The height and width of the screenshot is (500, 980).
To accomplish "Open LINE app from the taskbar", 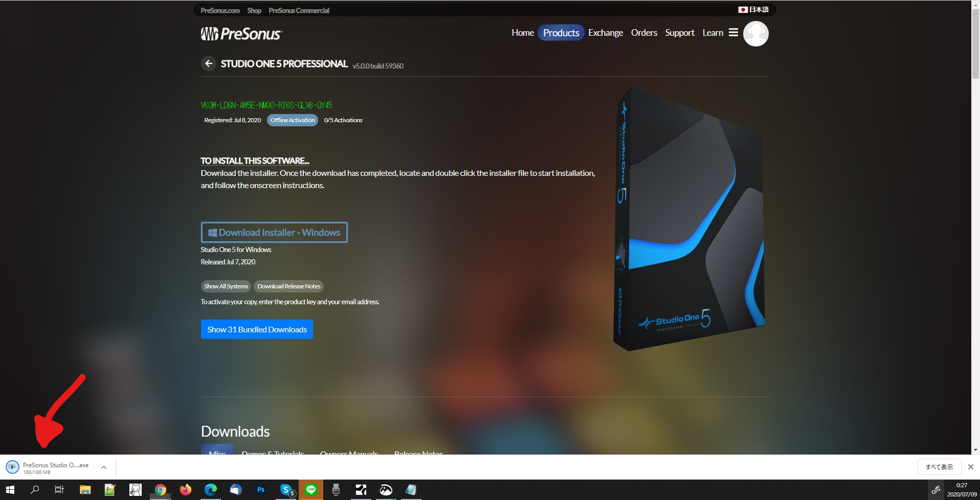I will (x=311, y=490).
